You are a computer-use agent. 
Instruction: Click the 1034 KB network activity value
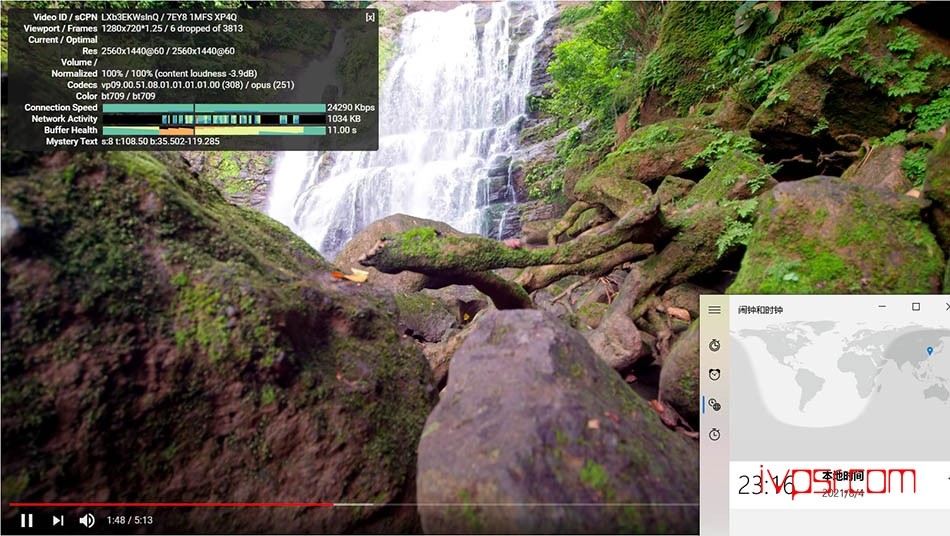pyautogui.click(x=344, y=119)
